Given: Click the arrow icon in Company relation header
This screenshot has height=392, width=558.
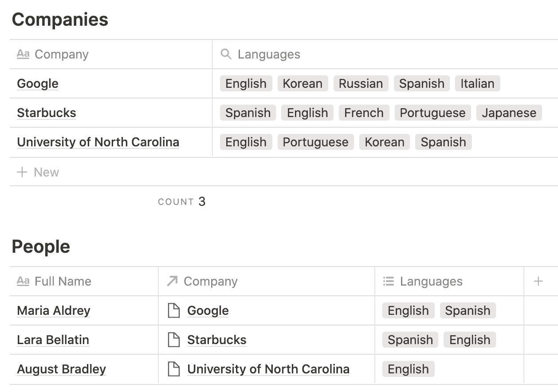Looking at the screenshot, I should click(172, 281).
